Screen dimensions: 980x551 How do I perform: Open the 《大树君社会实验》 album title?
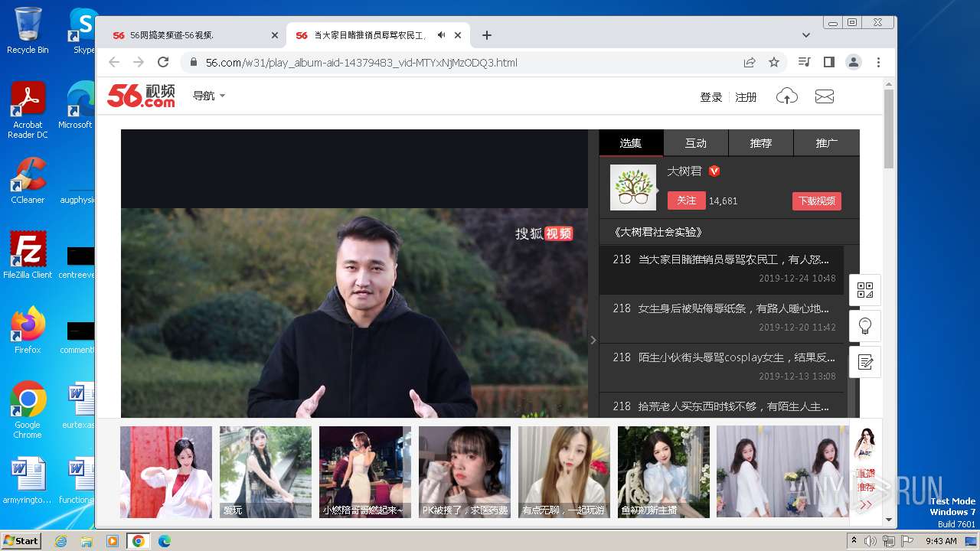tap(658, 232)
